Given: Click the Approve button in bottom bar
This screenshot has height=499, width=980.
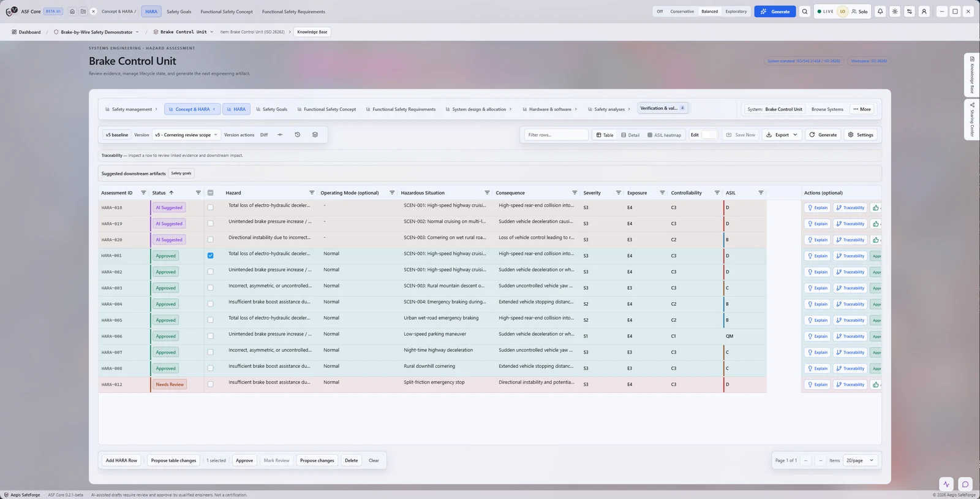Looking at the screenshot, I should [244, 460].
